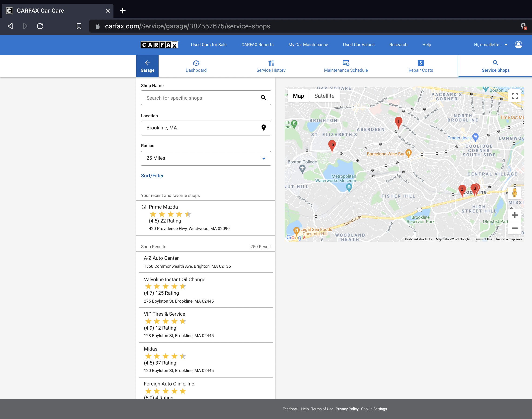
Task: Zoom out on the map
Action: tap(515, 228)
